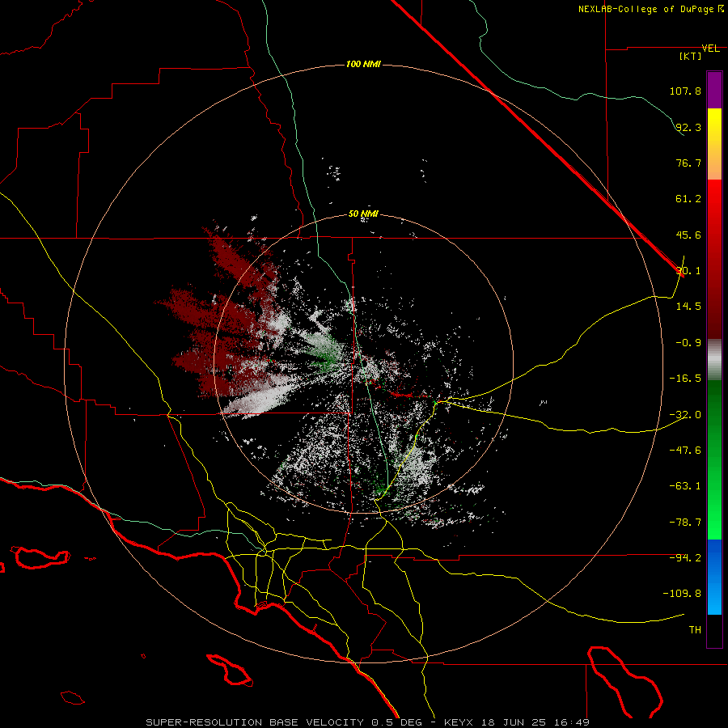
Task: Select the 107.8 legend value
Action: pos(685,91)
